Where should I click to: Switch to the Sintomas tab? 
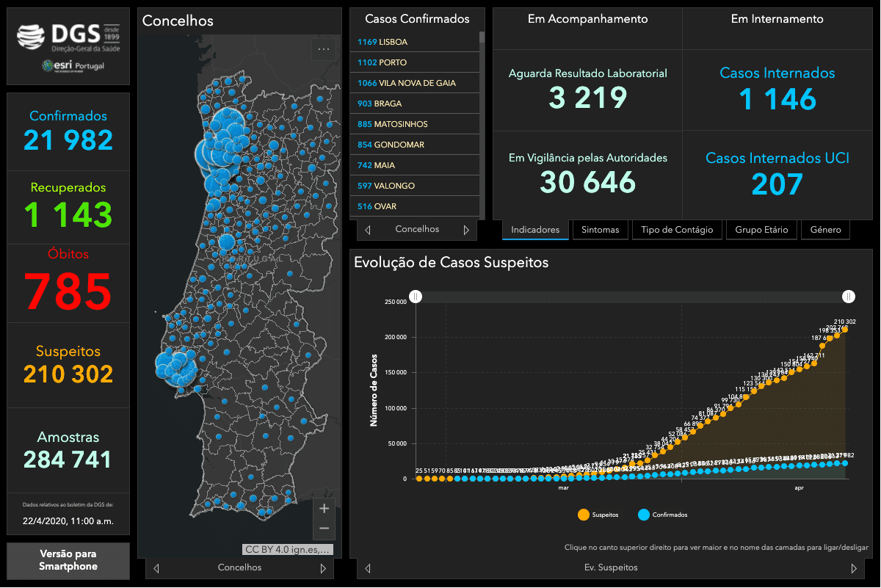[x=600, y=230]
